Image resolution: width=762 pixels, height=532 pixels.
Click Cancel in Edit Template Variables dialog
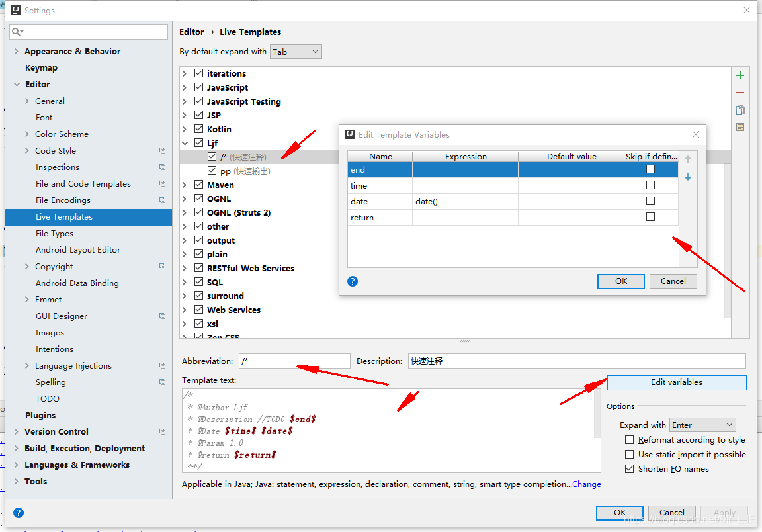pos(673,281)
